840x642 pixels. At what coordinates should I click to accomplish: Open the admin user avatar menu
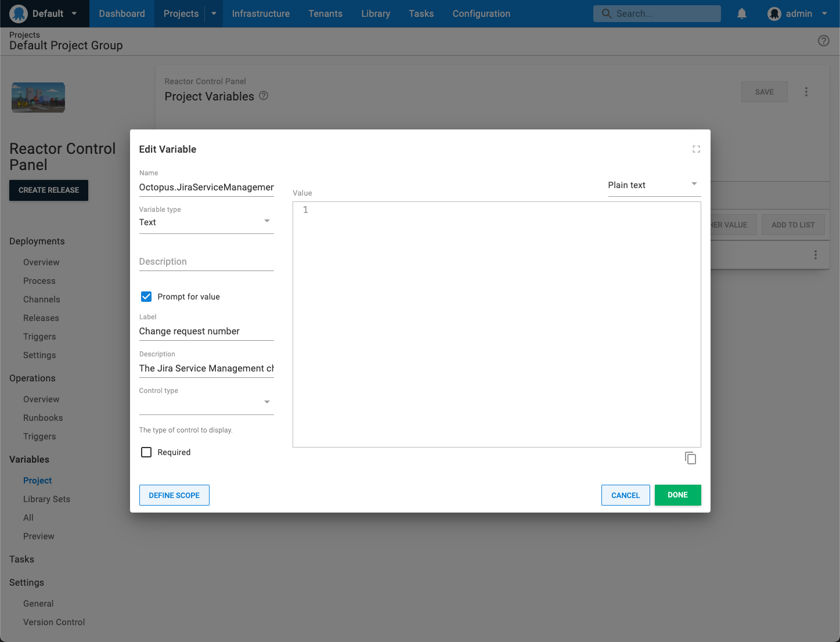(x=774, y=13)
